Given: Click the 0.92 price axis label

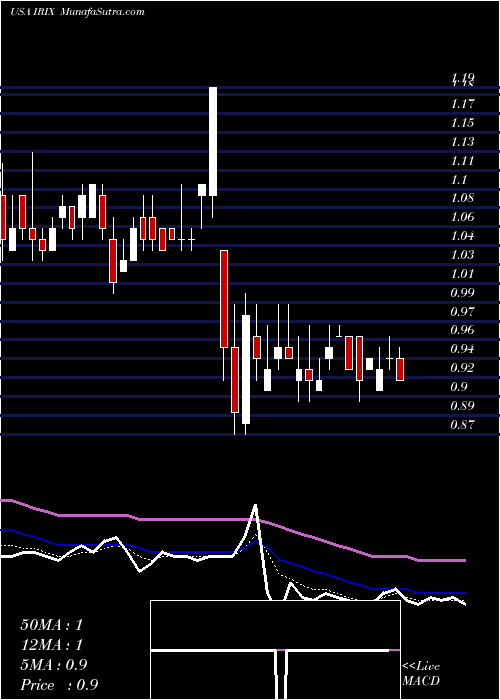Looking at the screenshot, I should coord(463,368).
